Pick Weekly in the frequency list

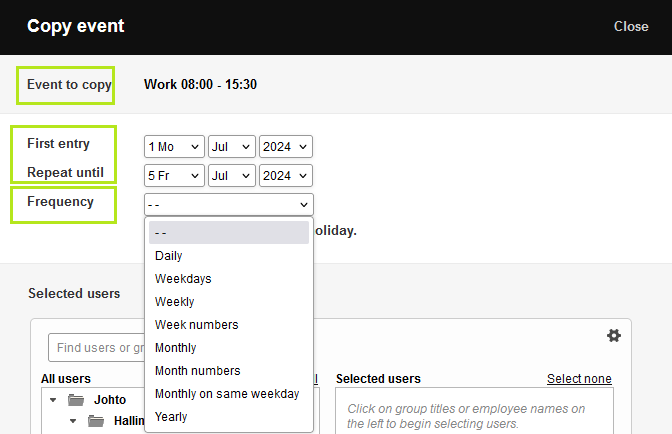point(175,302)
